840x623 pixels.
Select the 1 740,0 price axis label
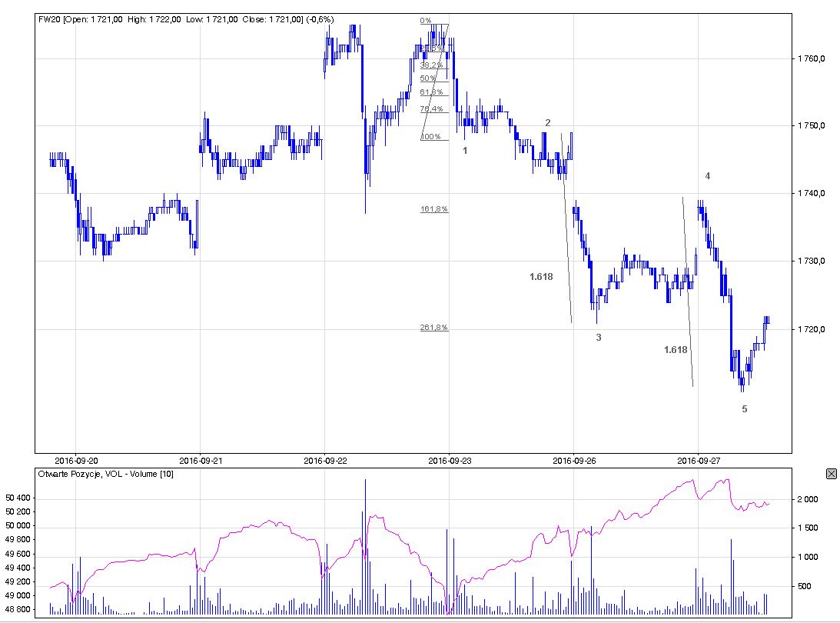811,193
